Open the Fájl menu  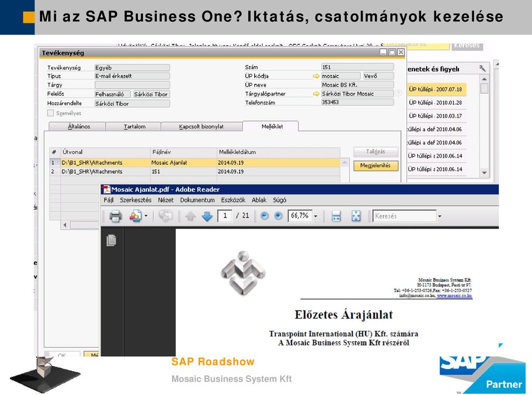click(x=109, y=200)
